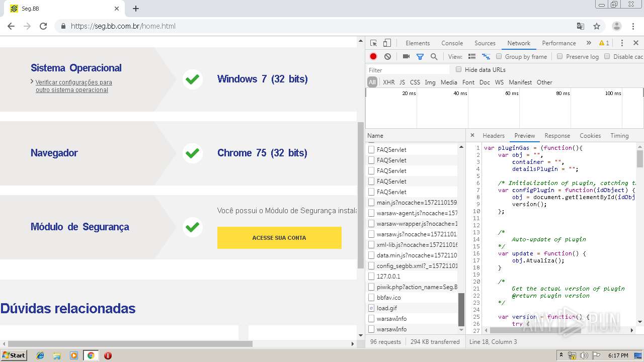This screenshot has width=644, height=362.
Task: Open the Cookies tab of request
Action: [590, 136]
